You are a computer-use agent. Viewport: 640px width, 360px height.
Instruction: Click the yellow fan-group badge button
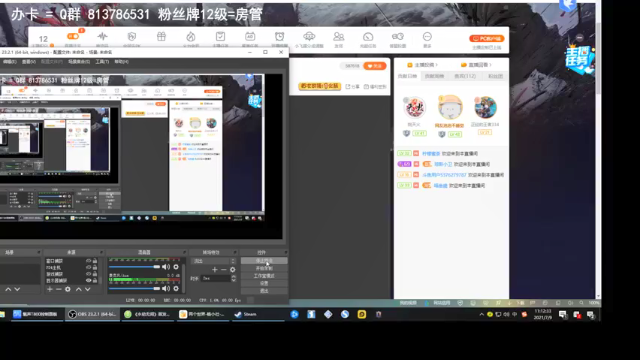[x=319, y=86]
